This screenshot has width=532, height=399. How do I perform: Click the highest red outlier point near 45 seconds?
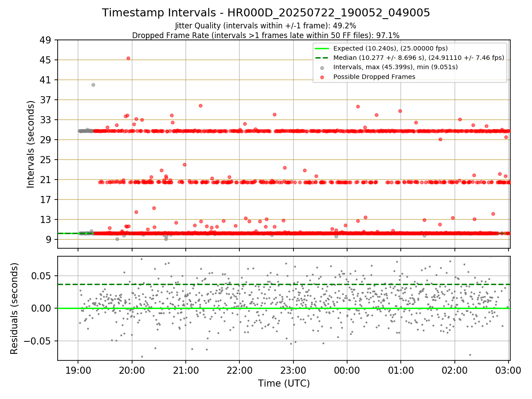[128, 58]
